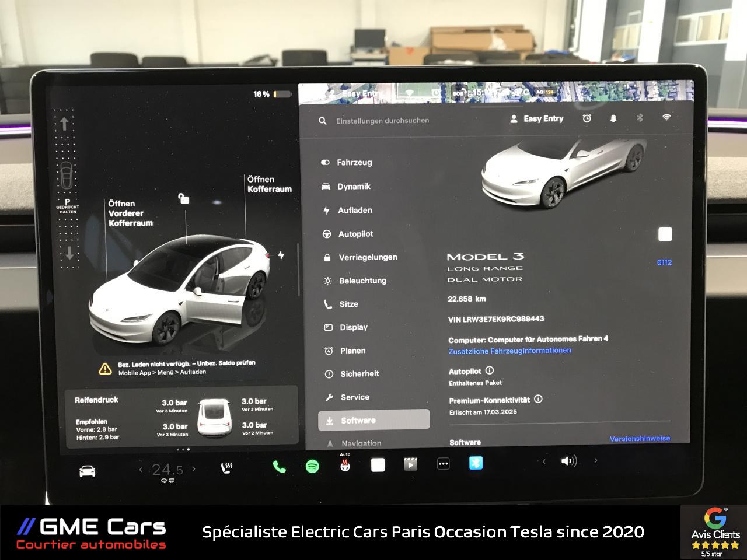This screenshot has width=747, height=560.
Task: Tap the charge port lightning icon
Action: [281, 255]
